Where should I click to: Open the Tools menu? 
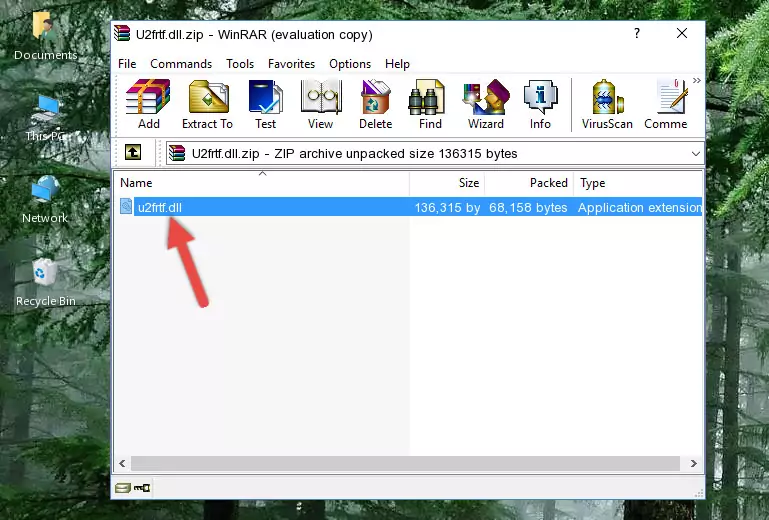tap(240, 64)
